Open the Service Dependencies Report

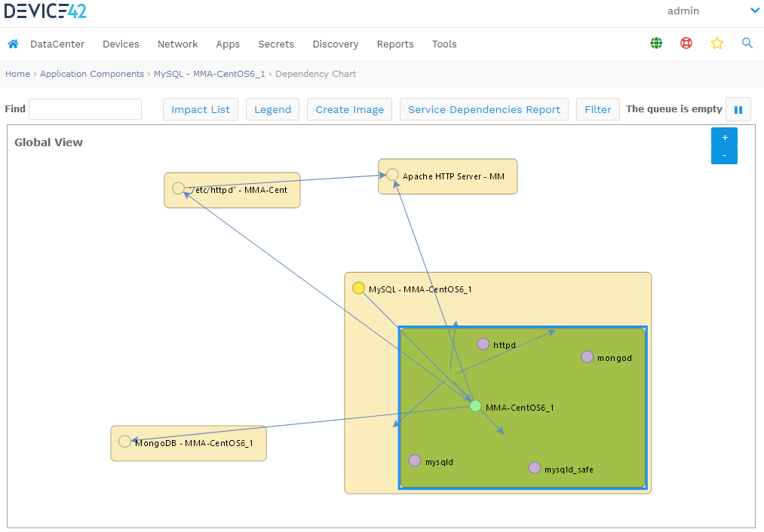point(484,109)
